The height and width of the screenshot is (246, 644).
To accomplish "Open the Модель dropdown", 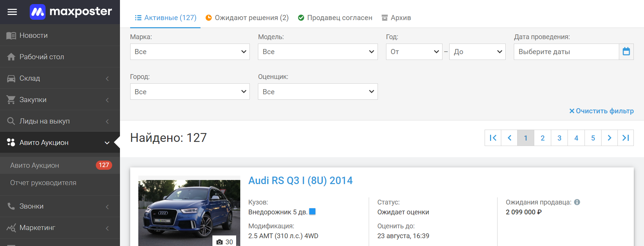I will click(318, 52).
